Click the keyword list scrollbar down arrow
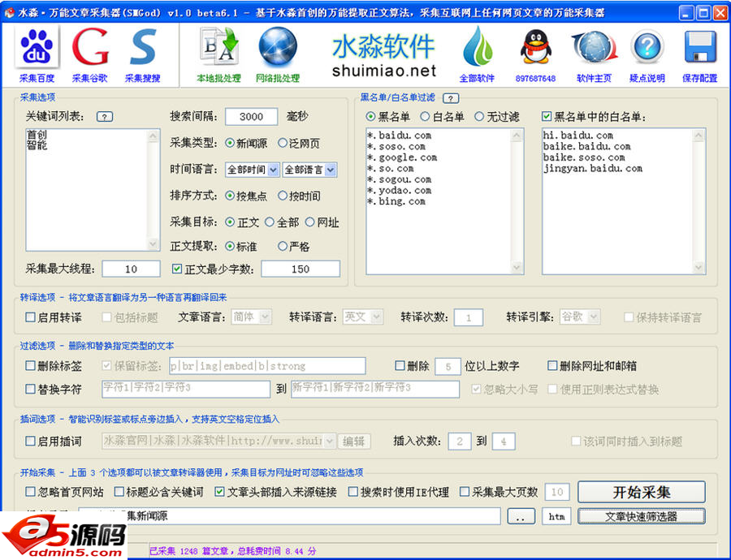This screenshot has width=731, height=560. 154,244
